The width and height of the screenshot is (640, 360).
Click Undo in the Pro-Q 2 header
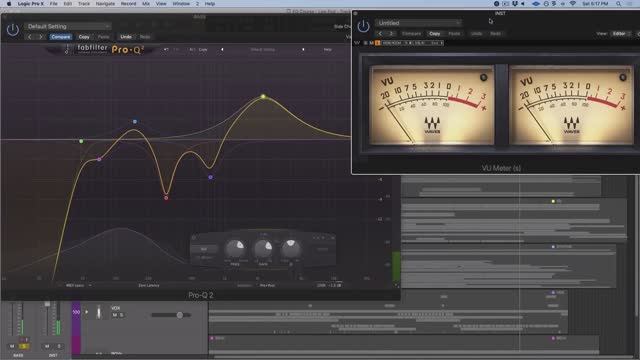pos(126,37)
